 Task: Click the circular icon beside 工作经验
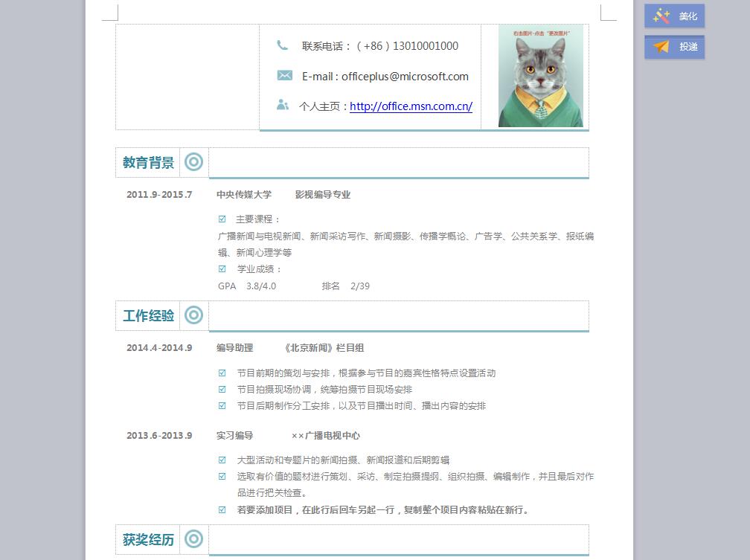pos(193,315)
